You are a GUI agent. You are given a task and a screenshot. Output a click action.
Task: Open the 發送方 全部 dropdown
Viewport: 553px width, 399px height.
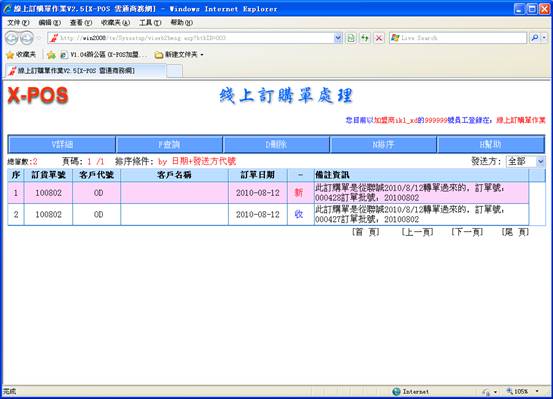[525, 162]
